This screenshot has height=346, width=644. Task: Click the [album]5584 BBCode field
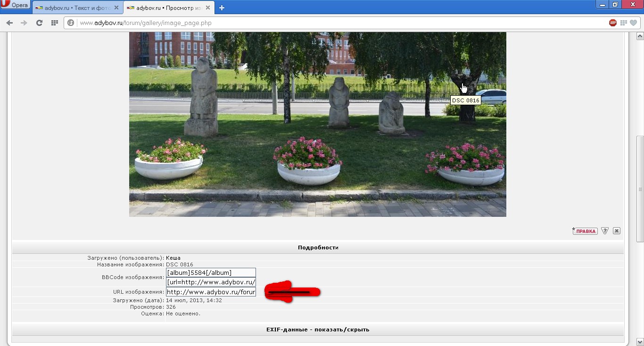tap(211, 272)
